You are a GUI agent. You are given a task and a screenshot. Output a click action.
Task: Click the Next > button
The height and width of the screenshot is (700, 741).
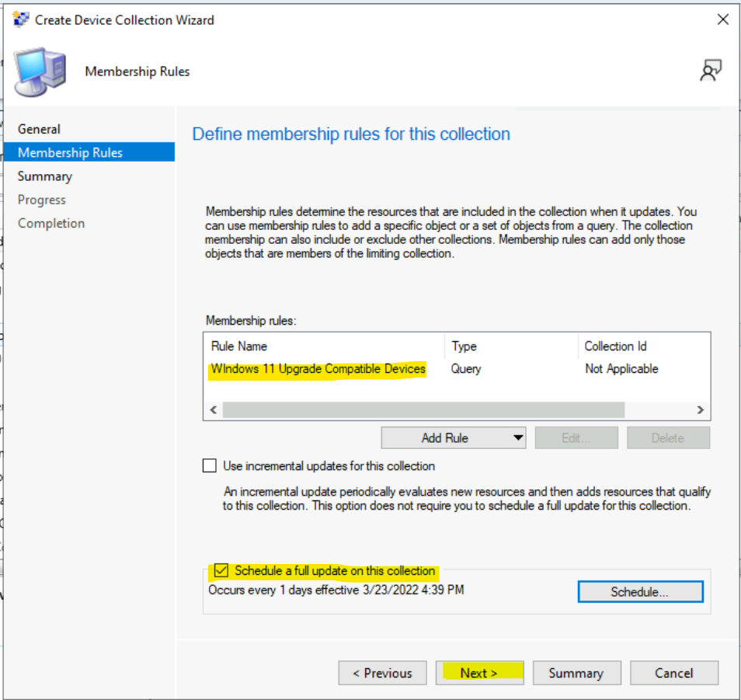click(479, 673)
